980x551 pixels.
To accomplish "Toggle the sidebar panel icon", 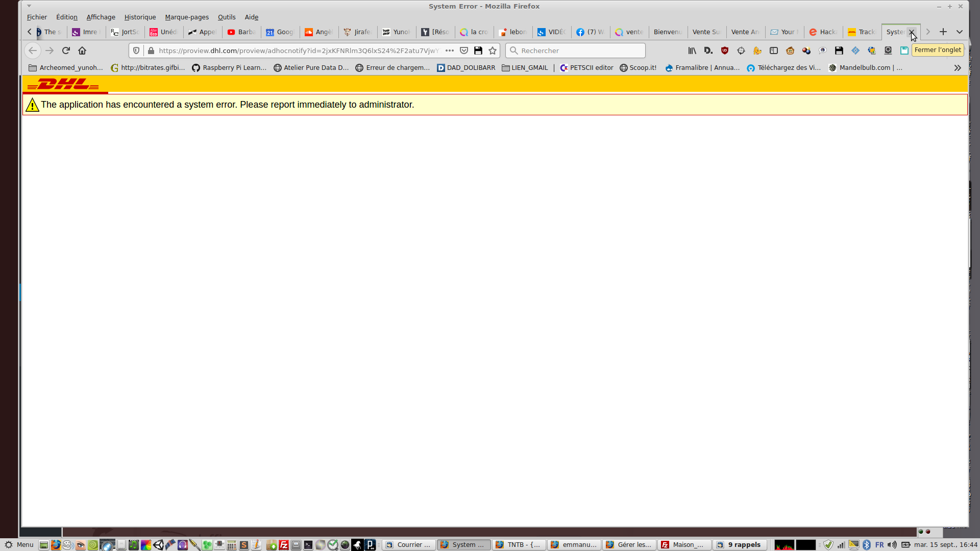I will (774, 51).
